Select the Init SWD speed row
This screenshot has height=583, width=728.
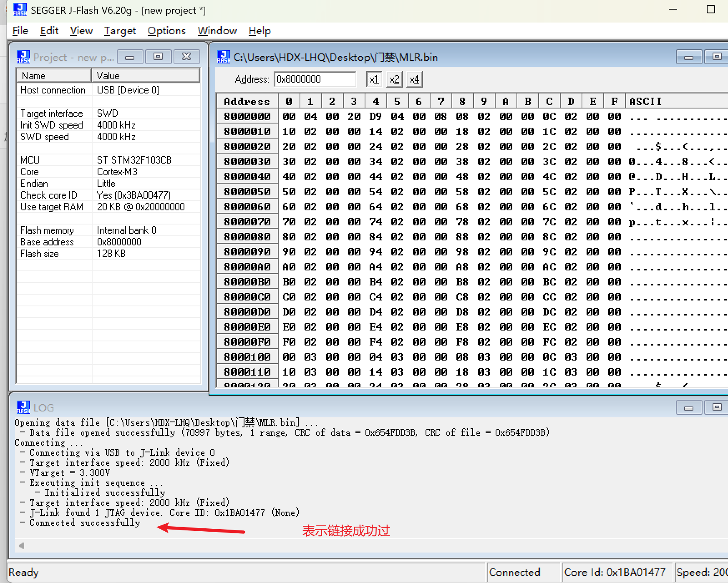pyautogui.click(x=108, y=125)
